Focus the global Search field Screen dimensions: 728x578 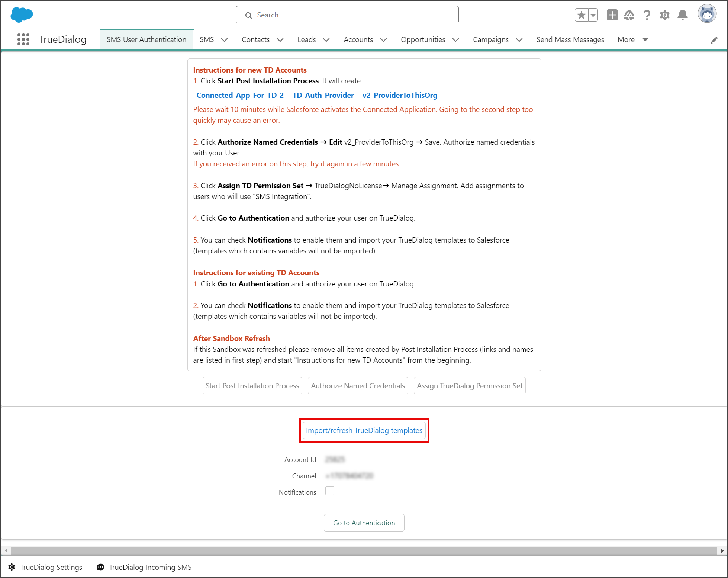pos(347,15)
